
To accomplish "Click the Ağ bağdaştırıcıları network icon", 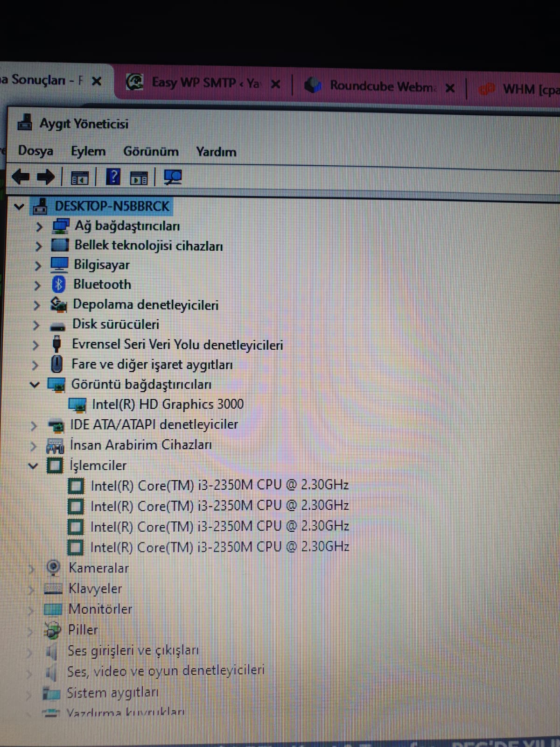I will (61, 226).
